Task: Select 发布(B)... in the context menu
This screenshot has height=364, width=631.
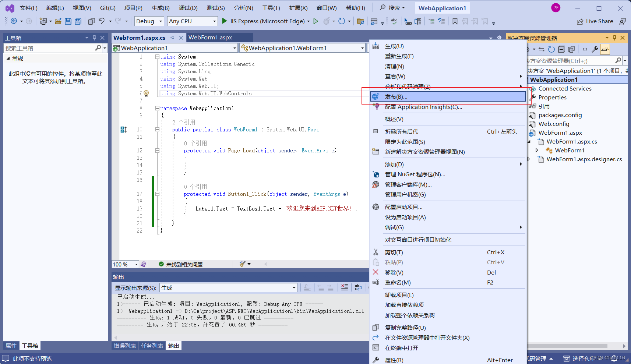Action: coord(448,96)
